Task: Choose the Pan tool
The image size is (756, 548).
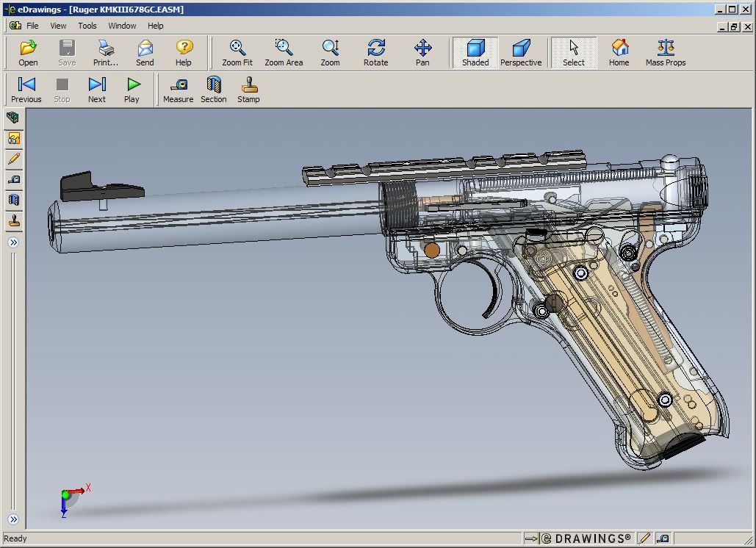Action: coord(422,53)
